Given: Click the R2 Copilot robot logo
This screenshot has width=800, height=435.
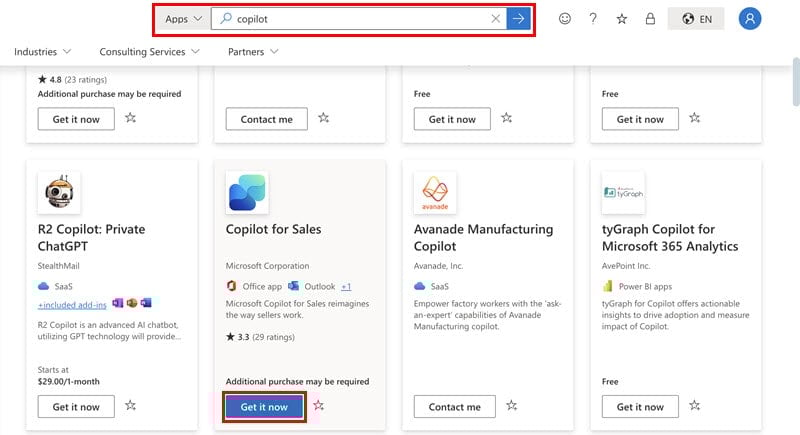Looking at the screenshot, I should (59, 192).
